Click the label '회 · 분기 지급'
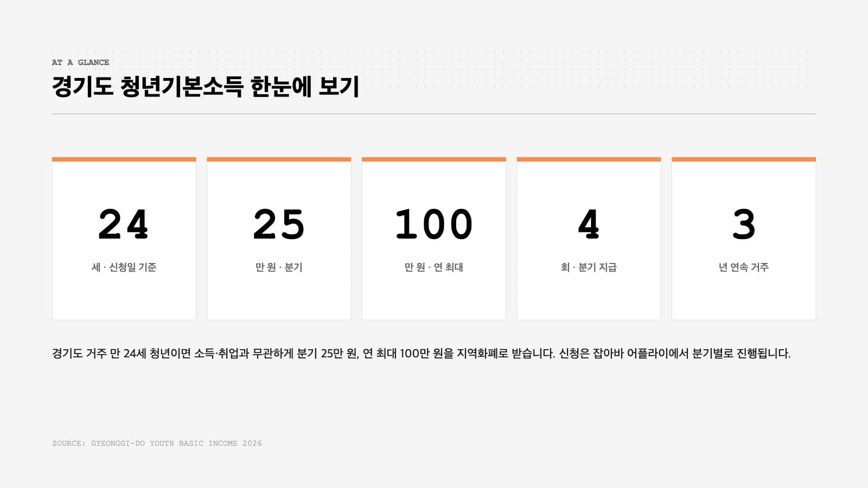The width and height of the screenshot is (868, 488). (x=589, y=267)
